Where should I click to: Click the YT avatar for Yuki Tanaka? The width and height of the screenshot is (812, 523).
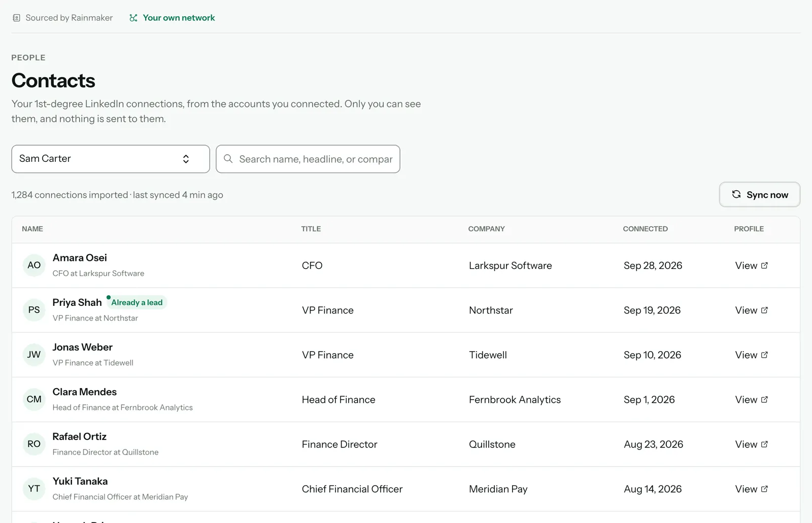[34, 489]
